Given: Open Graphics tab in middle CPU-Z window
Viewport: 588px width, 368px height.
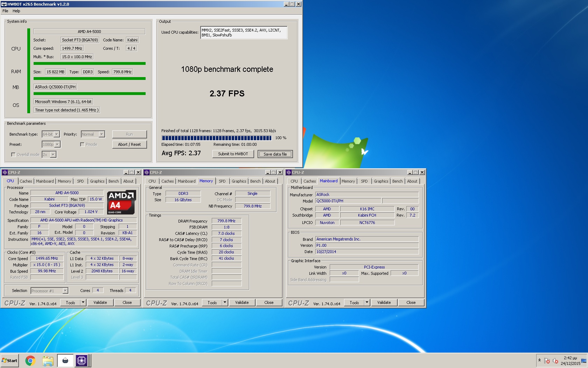Looking at the screenshot, I should 239,181.
